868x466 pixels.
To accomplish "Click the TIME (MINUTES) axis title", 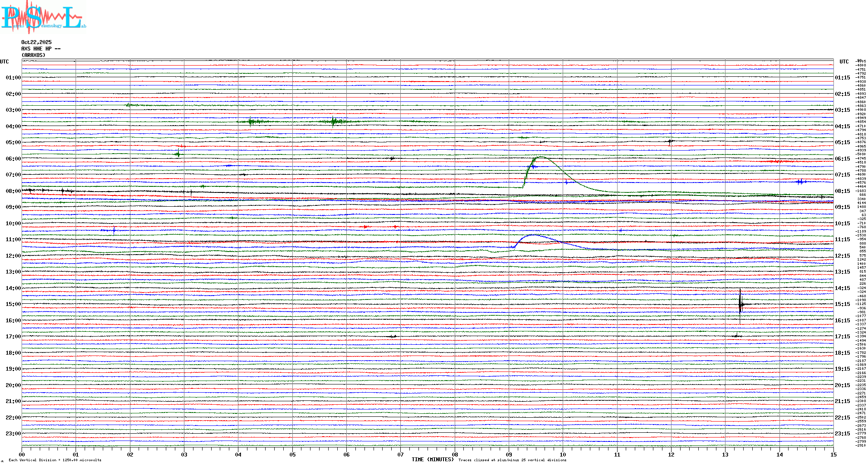I will [432, 460].
